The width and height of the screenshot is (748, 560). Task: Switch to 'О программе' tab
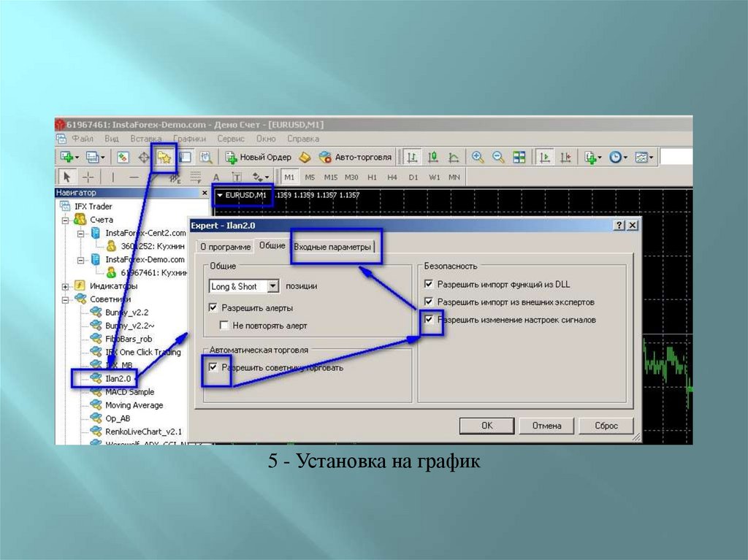[x=225, y=247]
